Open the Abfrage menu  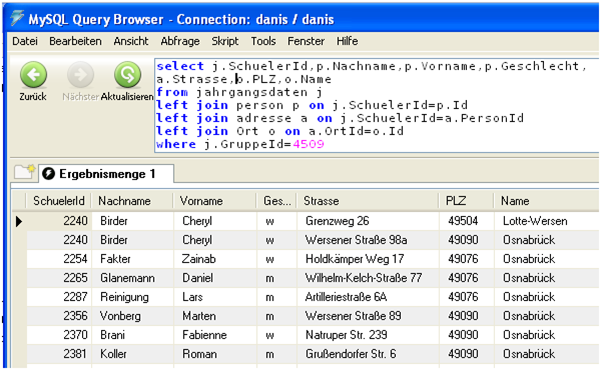180,41
